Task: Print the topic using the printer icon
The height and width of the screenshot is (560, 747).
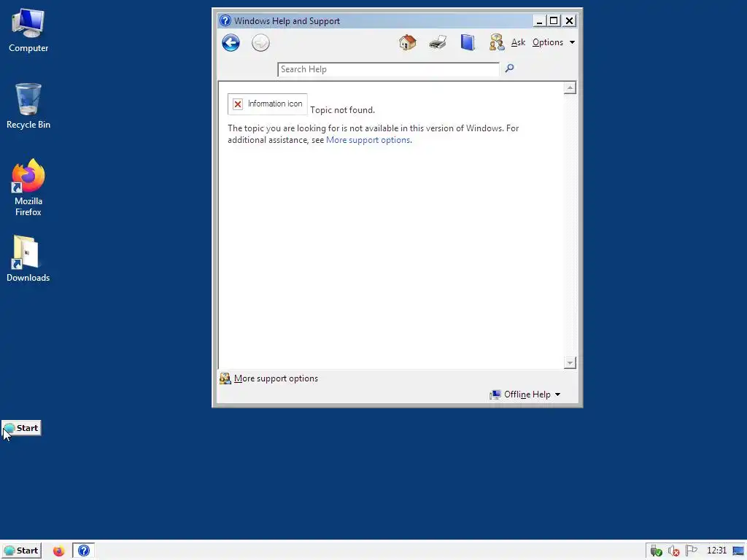Action: click(438, 42)
